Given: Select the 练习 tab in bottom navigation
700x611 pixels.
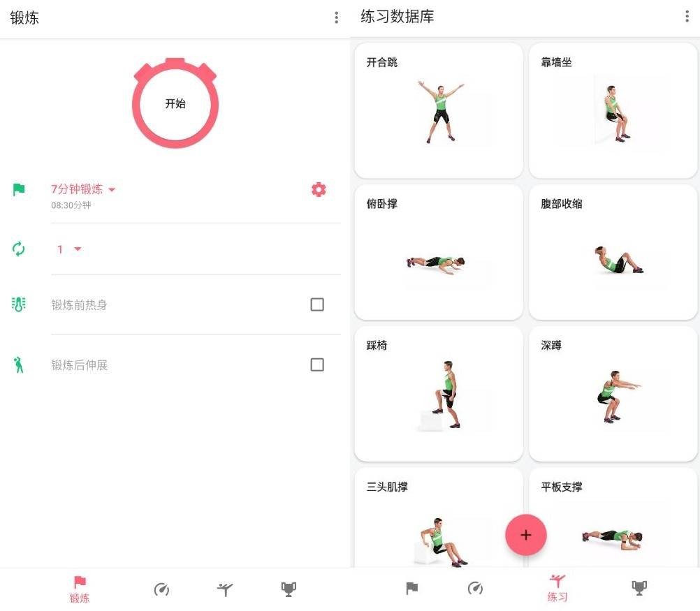Looking at the screenshot, I should point(557,589).
